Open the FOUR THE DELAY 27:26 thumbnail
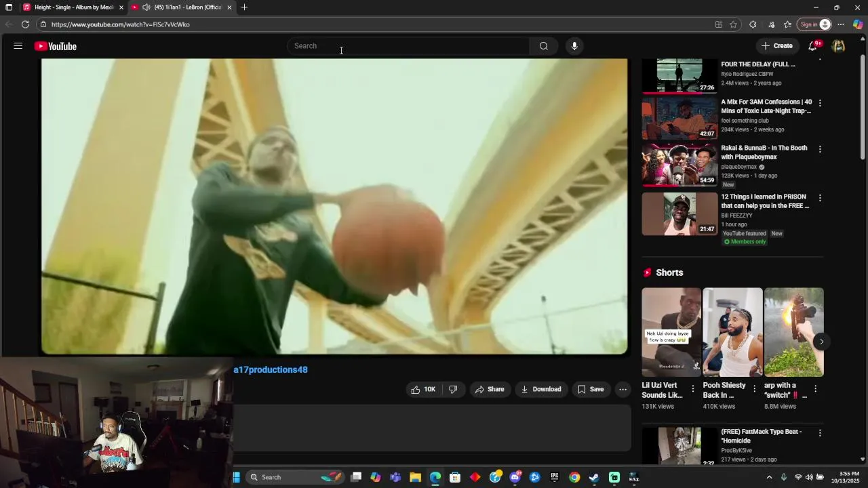868x488 pixels. (679, 75)
